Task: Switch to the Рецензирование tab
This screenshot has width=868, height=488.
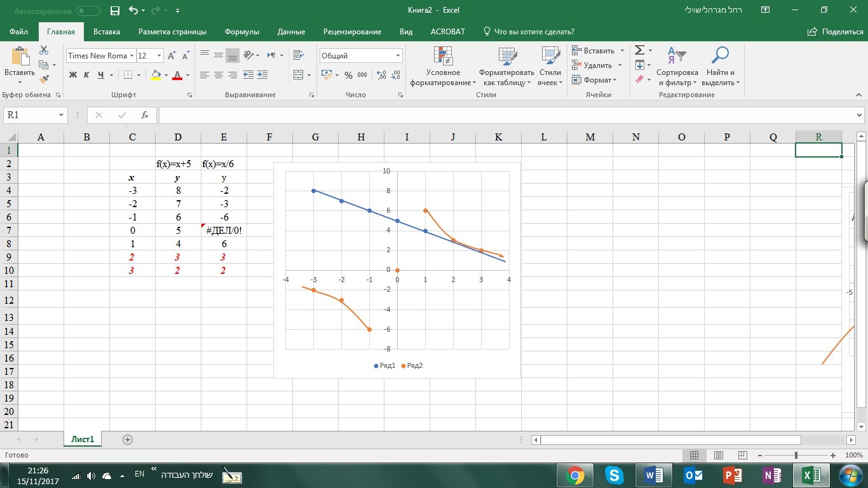Action: 352,32
